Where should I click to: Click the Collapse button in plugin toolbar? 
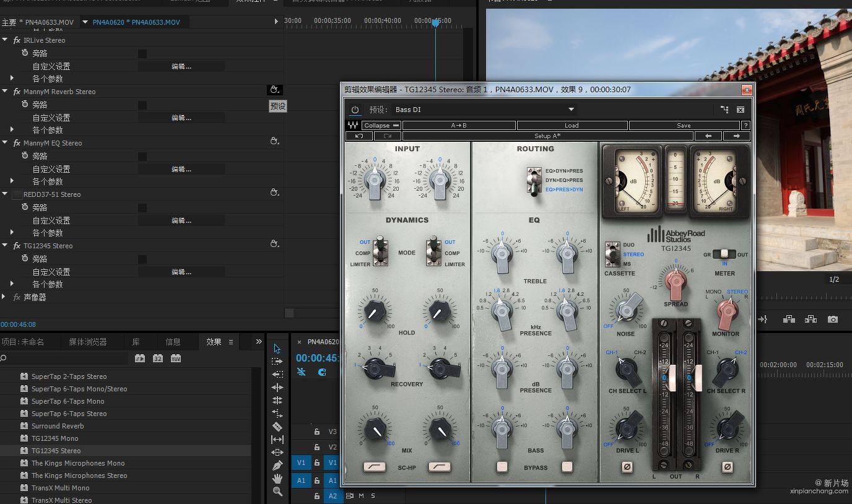381,125
